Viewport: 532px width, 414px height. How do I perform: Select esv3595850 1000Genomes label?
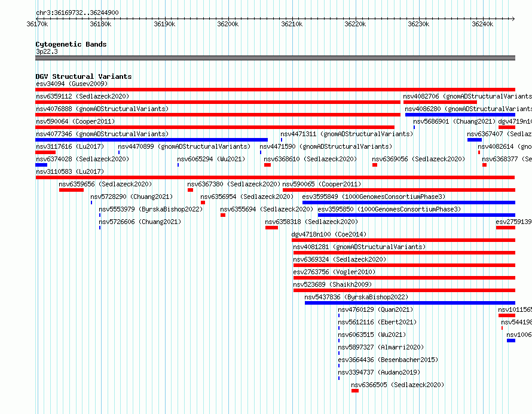pyautogui.click(x=390, y=209)
